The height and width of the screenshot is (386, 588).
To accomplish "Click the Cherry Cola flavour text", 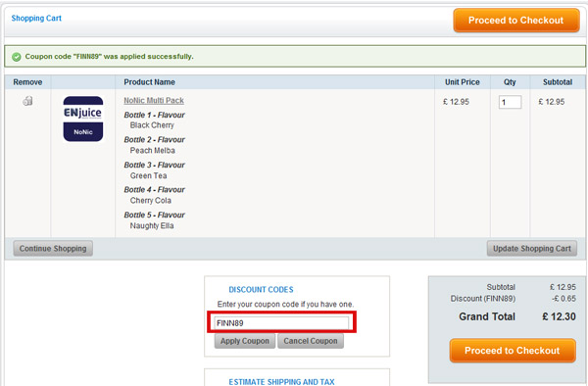I will 151,201.
